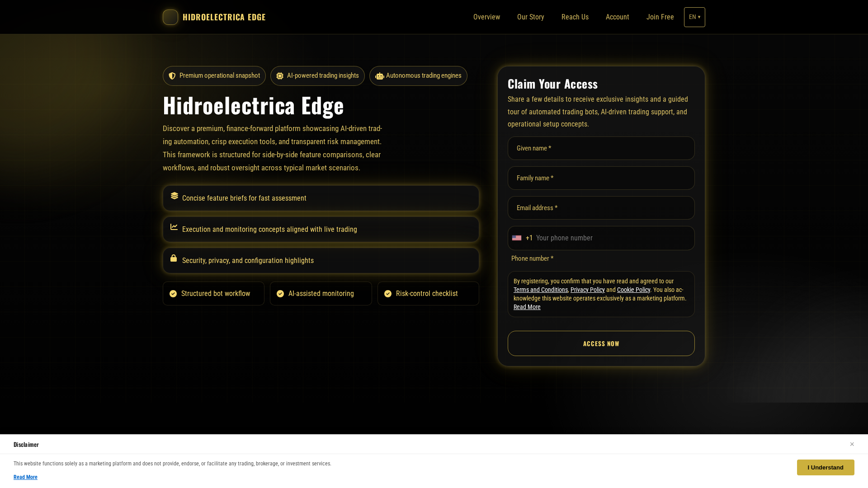The height and width of the screenshot is (488, 868).
Task: Click the I Understand button
Action: pyautogui.click(x=826, y=468)
